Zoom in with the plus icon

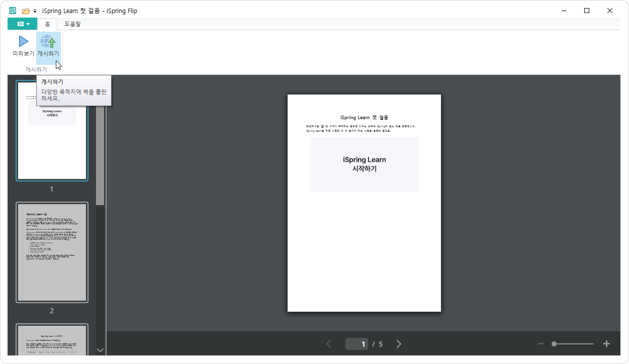(x=607, y=344)
